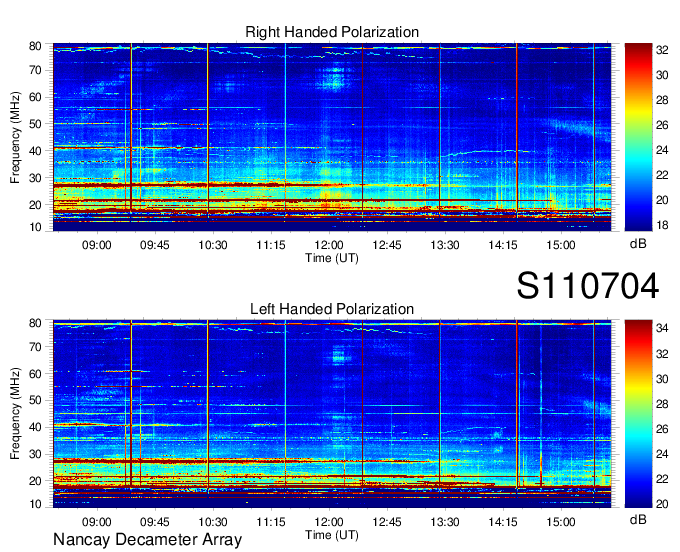Click the 14:15 tick on the Right Handed time axis

[x=503, y=245]
